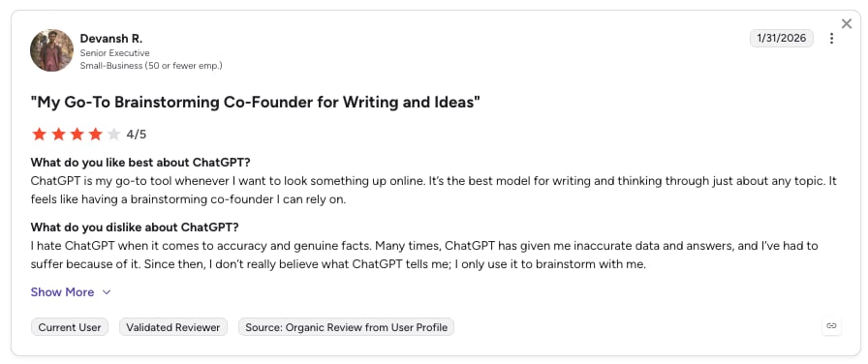Click the Validated Reviewer tag

pos(173,327)
